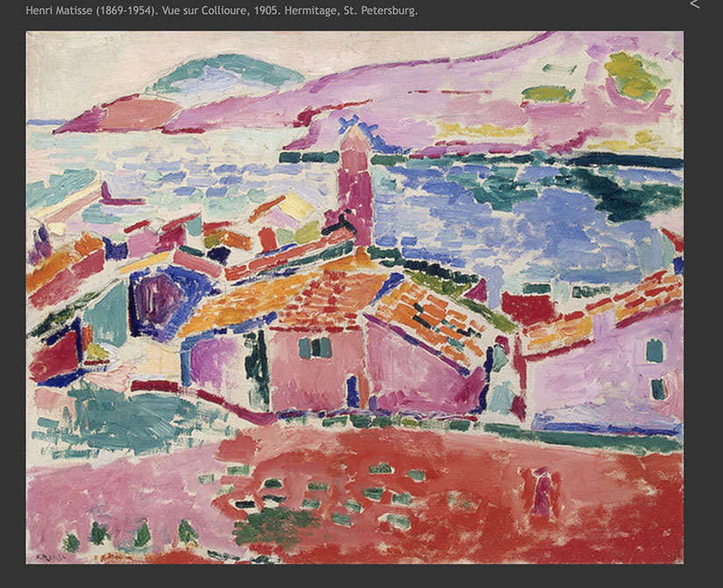Click the yellow-green tree patch at top right
The height and width of the screenshot is (588, 723).
634,74
